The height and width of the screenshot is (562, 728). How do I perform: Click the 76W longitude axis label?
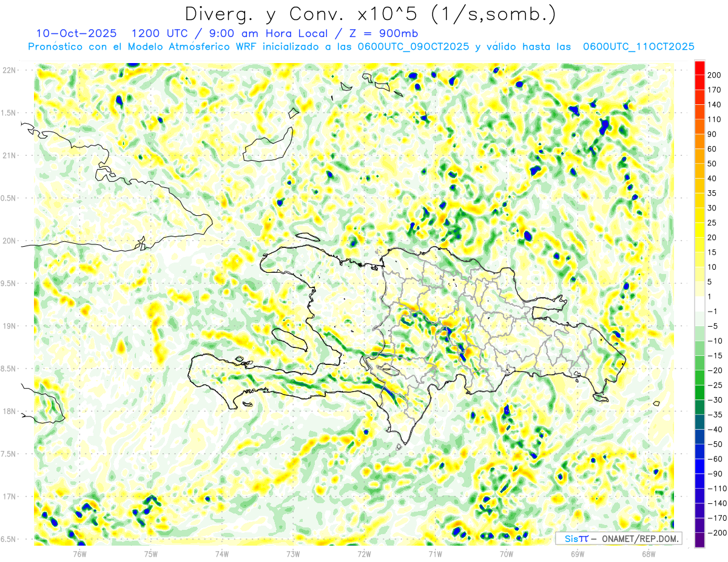tap(79, 553)
